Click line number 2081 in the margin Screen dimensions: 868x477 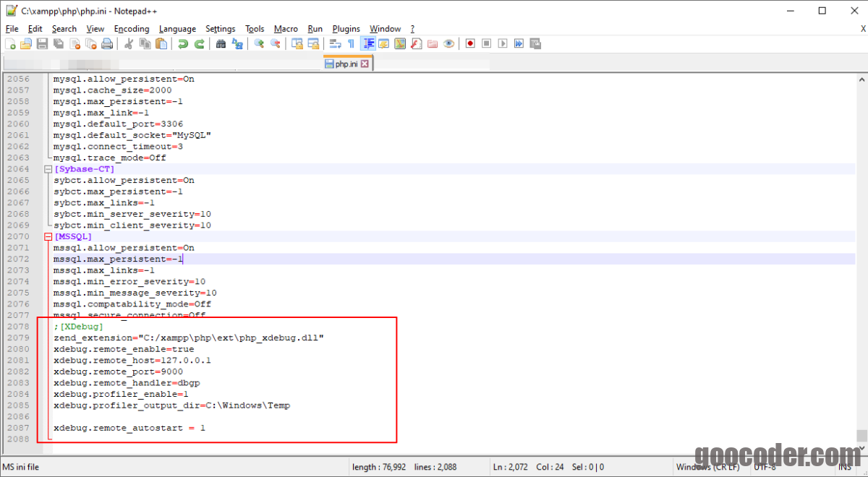coord(18,360)
